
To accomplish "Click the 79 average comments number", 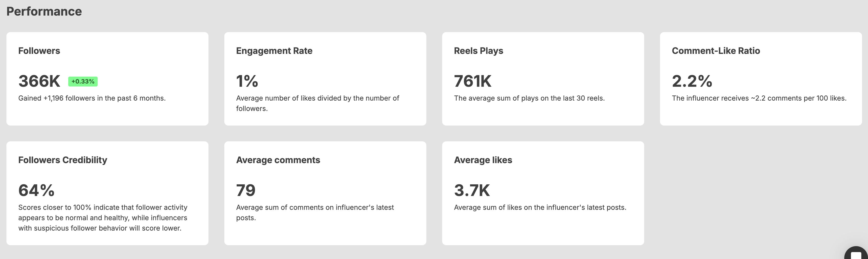I will pyautogui.click(x=246, y=190).
